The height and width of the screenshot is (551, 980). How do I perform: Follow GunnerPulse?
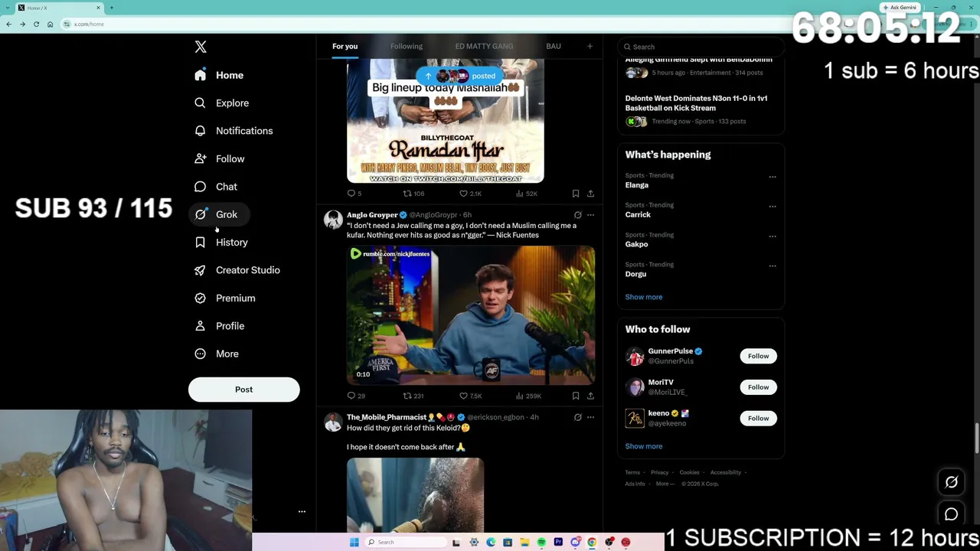758,356
